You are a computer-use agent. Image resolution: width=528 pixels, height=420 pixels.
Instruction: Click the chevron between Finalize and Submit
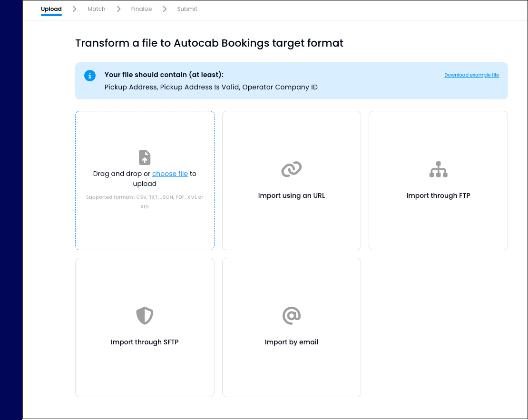pyautogui.click(x=165, y=9)
